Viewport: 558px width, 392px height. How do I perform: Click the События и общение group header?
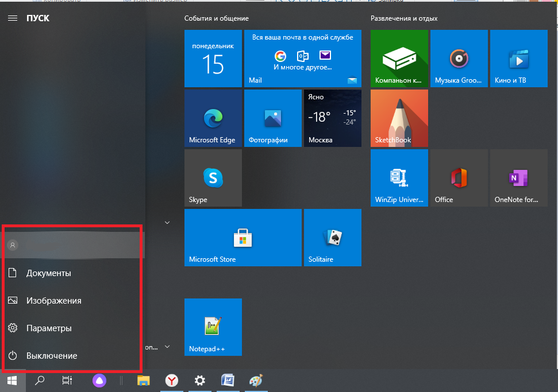click(x=217, y=18)
